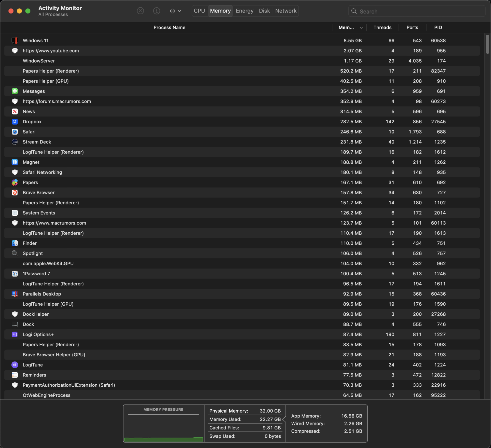Select the Papers app icon

click(x=15, y=182)
